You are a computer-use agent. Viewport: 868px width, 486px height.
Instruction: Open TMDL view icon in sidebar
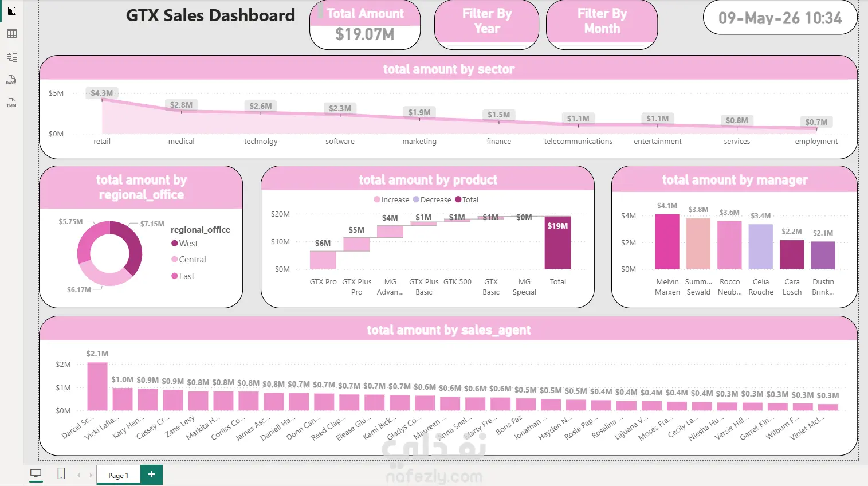(11, 103)
